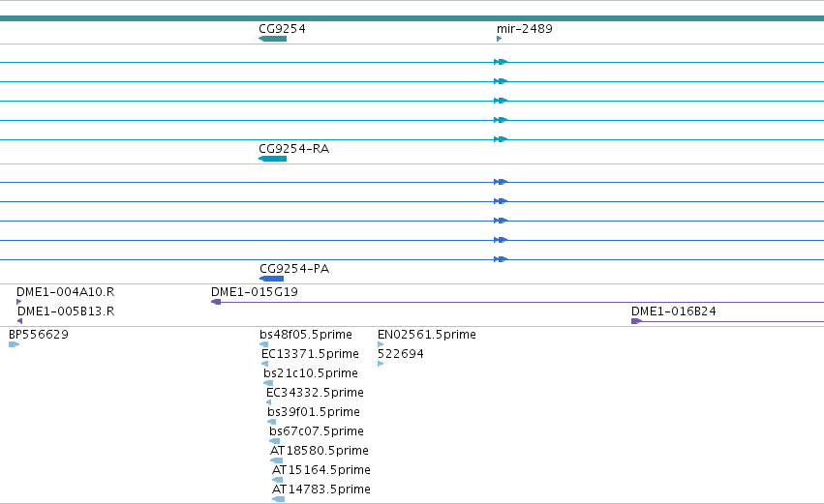
Task: Select the mir-2489 small arrow glyph
Action: click(x=500, y=39)
